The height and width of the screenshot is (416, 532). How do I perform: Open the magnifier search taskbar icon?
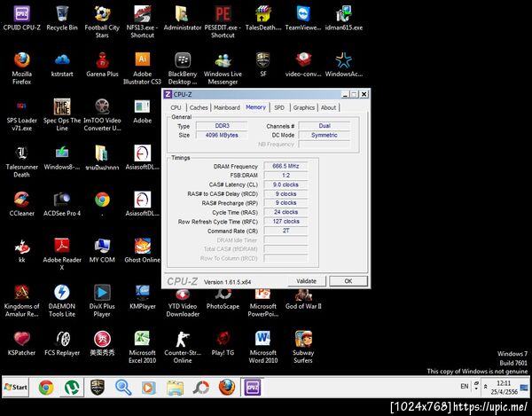(123, 387)
